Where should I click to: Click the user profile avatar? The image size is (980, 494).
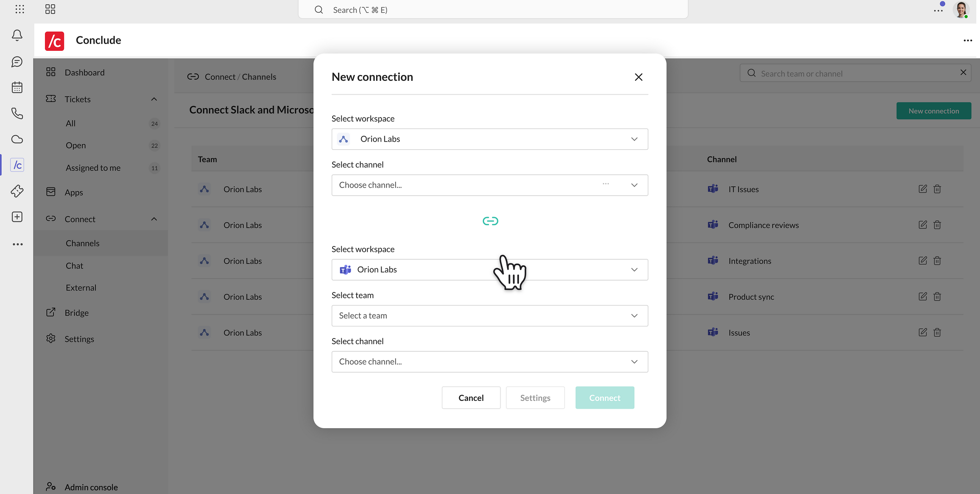pos(961,10)
